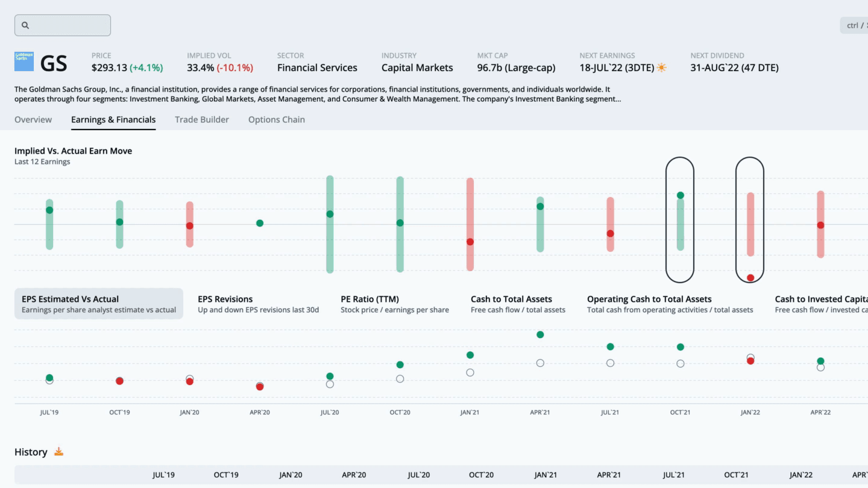Viewport: 868px width, 488px height.
Task: Click APR'20 lone green dot in earn move chart
Action: (260, 223)
